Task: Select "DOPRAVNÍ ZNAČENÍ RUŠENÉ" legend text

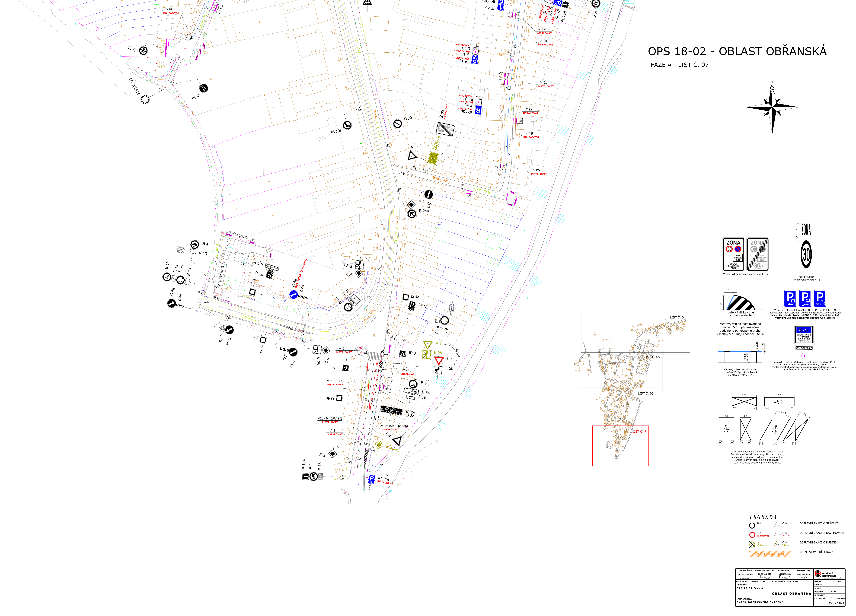Action: tap(818, 542)
